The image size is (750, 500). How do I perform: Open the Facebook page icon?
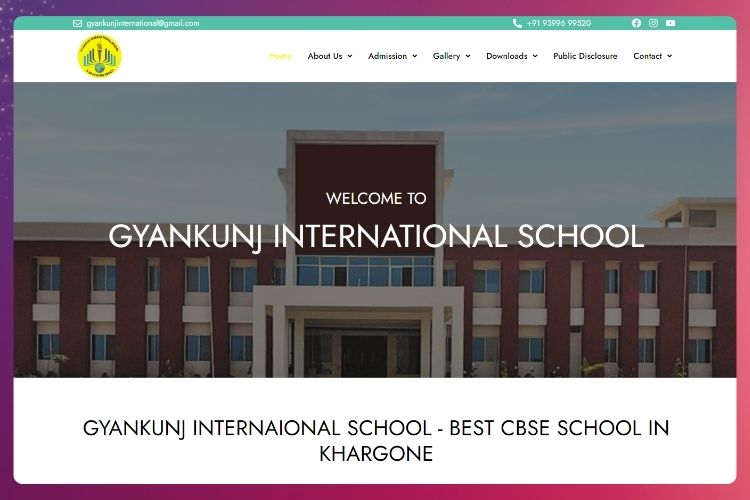point(636,23)
